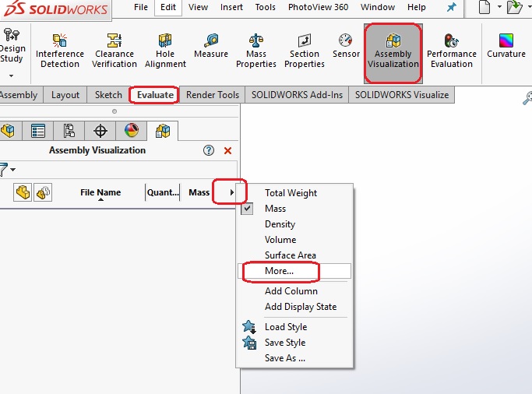Open the filter dropdown in Assembly Visualization
The width and height of the screenshot is (532, 394).
pyautogui.click(x=12, y=169)
